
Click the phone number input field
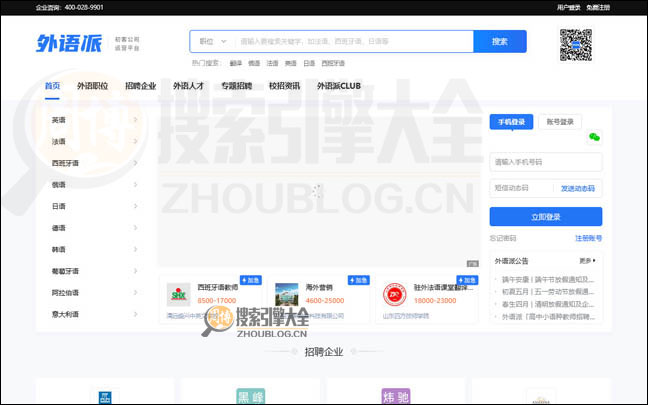pos(545,161)
